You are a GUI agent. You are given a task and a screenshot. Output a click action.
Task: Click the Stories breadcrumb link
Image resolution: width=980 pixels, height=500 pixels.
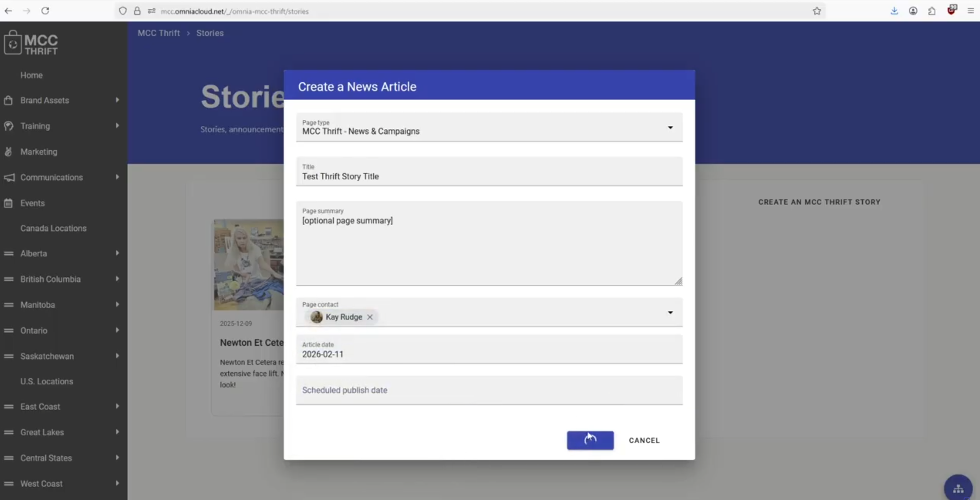[x=210, y=33]
